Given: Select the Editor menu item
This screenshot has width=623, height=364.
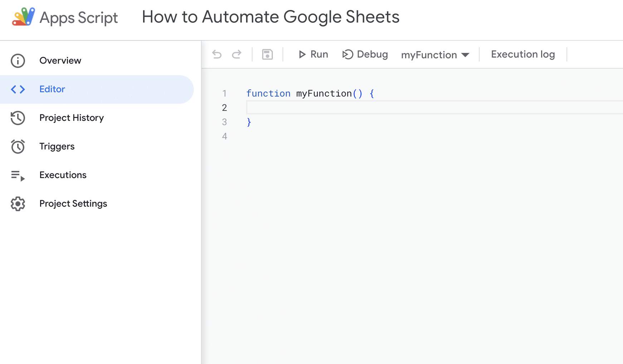Looking at the screenshot, I should pos(97,89).
